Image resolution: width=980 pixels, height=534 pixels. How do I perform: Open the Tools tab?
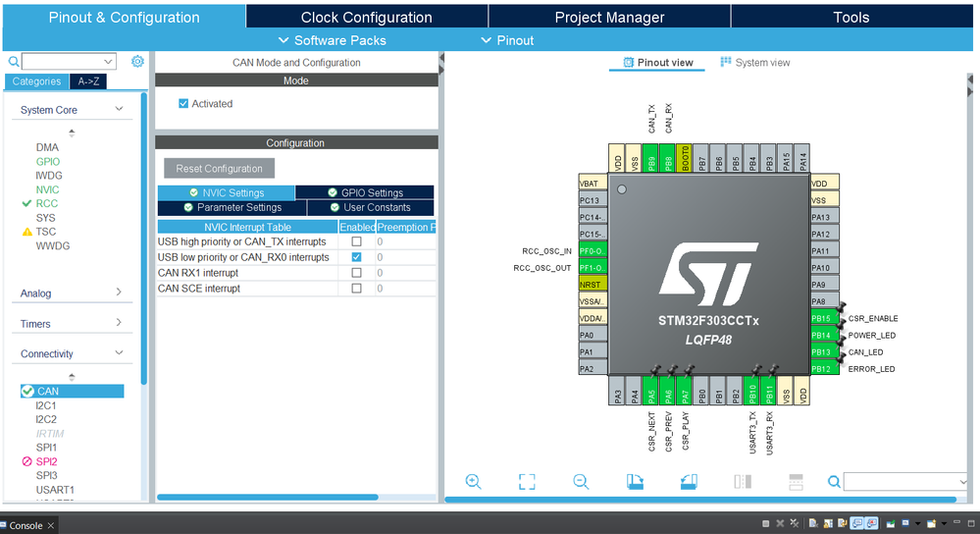tap(851, 17)
